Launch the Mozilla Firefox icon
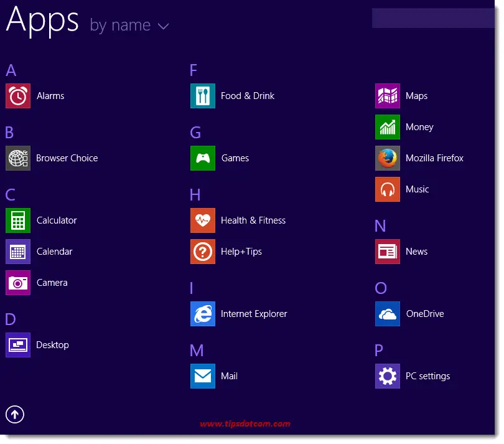The image size is (504, 444). tap(388, 158)
